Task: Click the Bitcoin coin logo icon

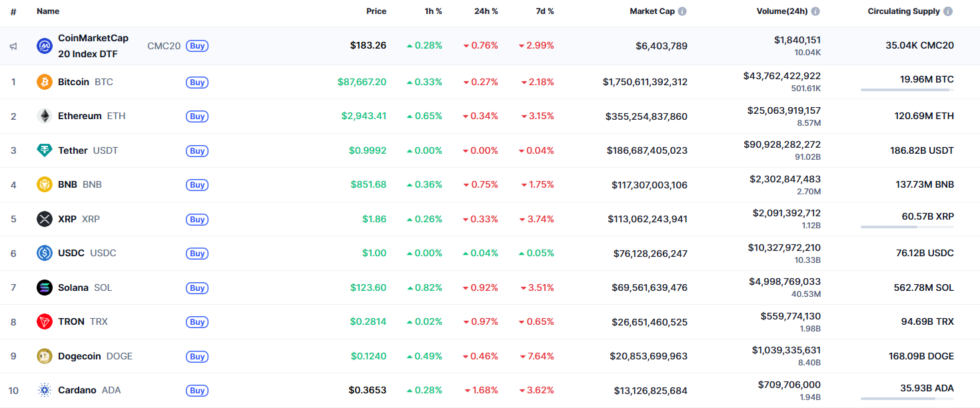Action: pyautogui.click(x=45, y=82)
